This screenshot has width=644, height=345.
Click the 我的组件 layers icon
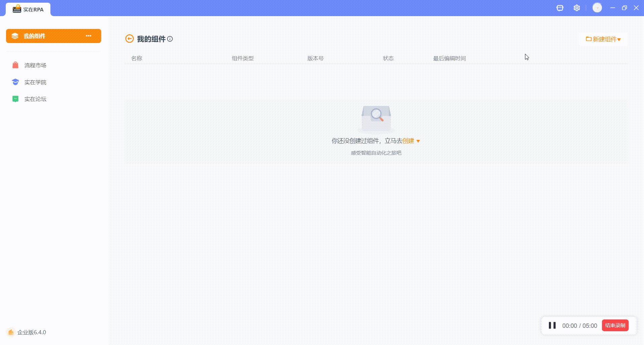[x=15, y=36]
